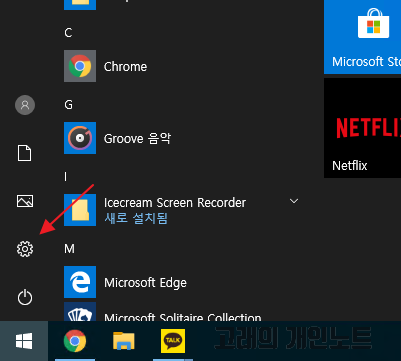The width and height of the screenshot is (401, 361).
Task: Jump to letter I header
Action: 65,177
